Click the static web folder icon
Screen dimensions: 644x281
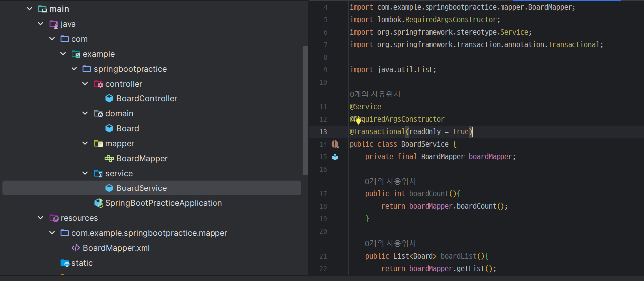tap(65, 263)
